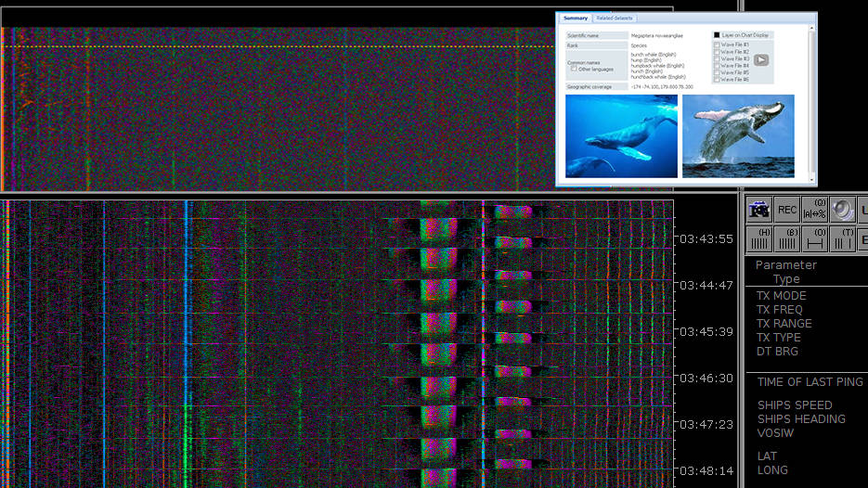Start recording with the REC button

point(786,211)
